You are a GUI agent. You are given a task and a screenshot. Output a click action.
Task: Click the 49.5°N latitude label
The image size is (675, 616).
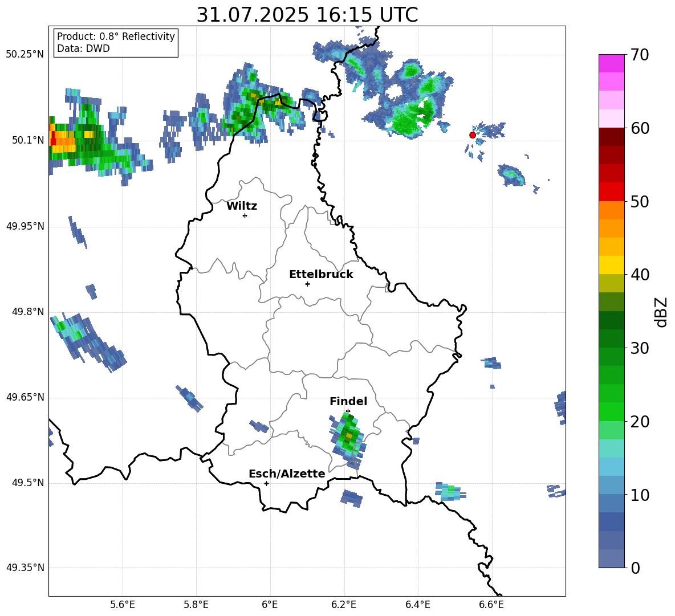click(27, 483)
